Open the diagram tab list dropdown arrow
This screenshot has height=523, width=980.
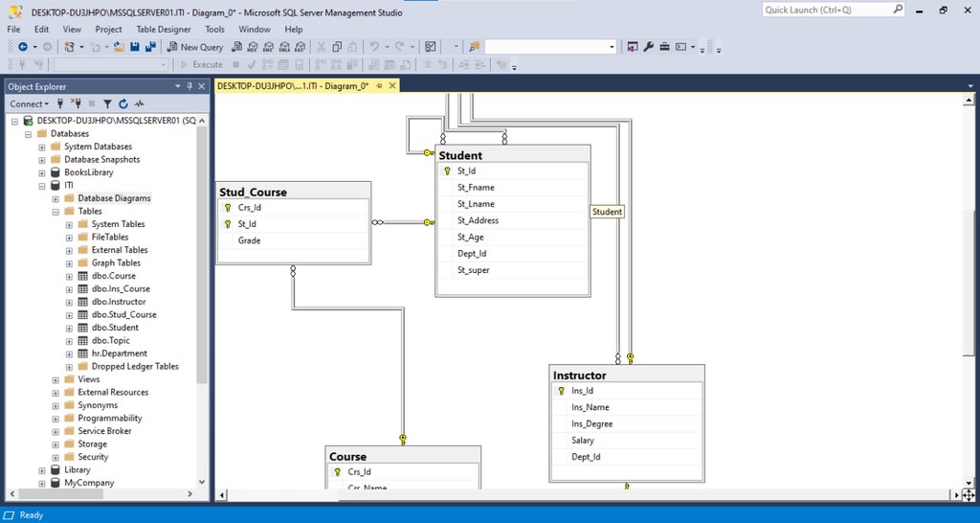pyautogui.click(x=970, y=86)
